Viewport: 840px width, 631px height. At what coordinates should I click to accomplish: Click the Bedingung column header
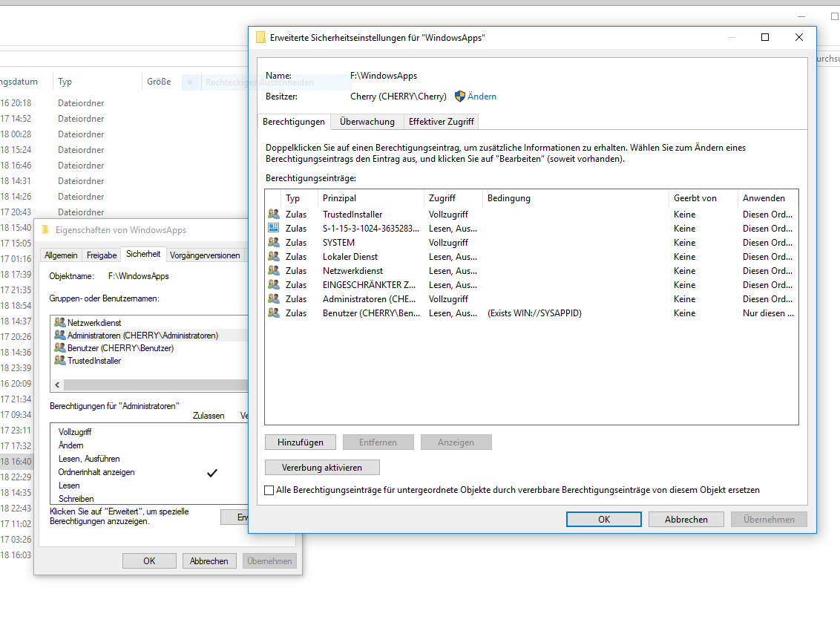tap(576, 197)
